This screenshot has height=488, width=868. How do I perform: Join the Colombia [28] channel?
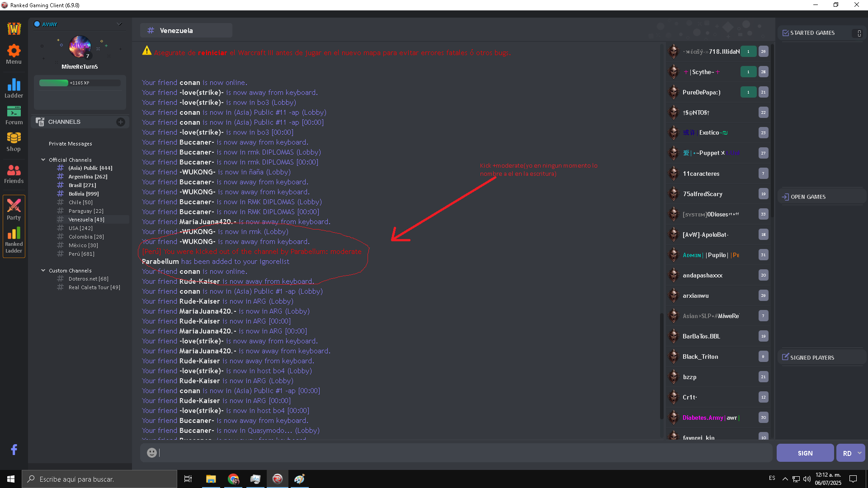(x=86, y=237)
